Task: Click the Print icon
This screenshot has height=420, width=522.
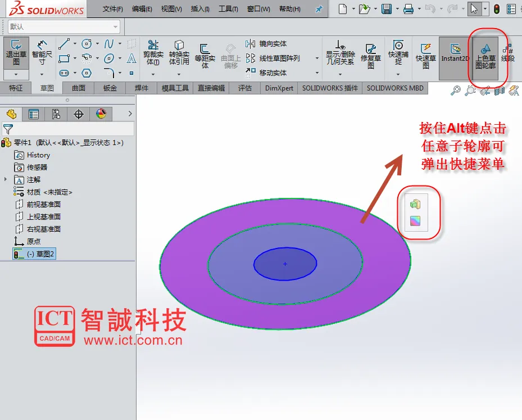Action: click(408, 9)
